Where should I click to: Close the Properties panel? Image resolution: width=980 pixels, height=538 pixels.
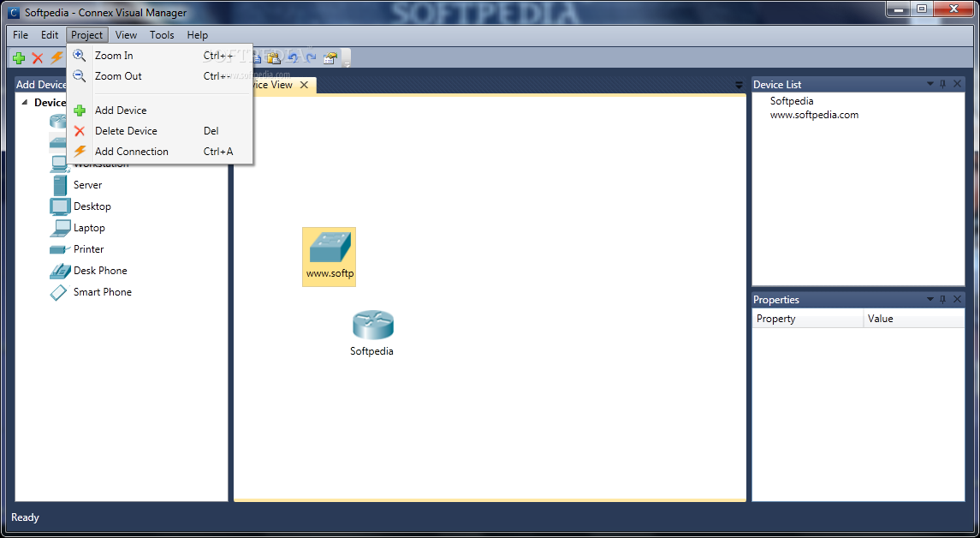click(957, 299)
